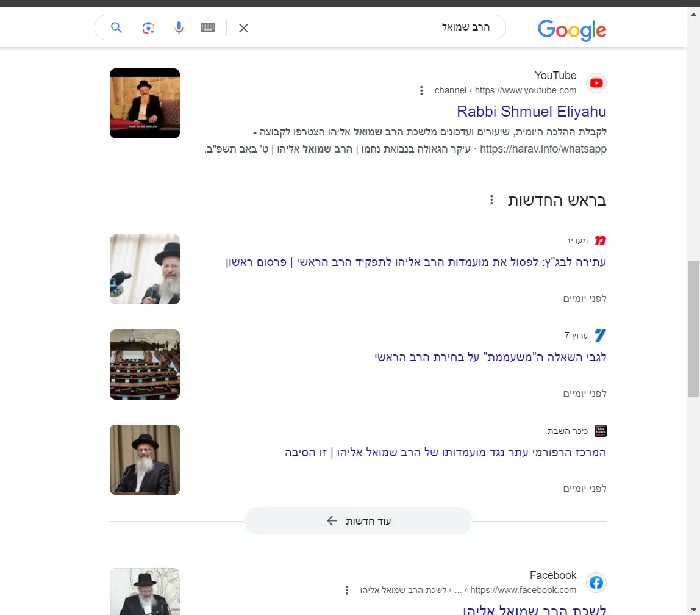The image size is (700, 615).
Task: Open Google Lens image search
Action: [148, 27]
